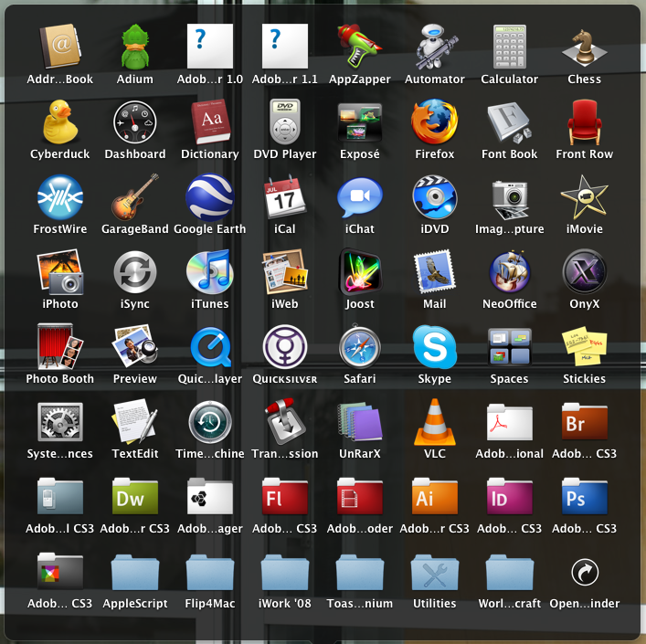646x644 pixels.
Task: Open the Address Book app
Action: tap(60, 46)
